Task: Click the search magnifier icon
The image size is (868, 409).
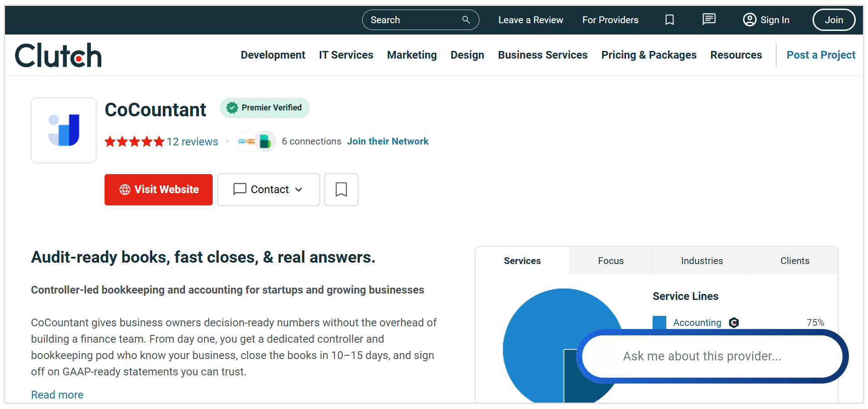Action: click(x=466, y=20)
